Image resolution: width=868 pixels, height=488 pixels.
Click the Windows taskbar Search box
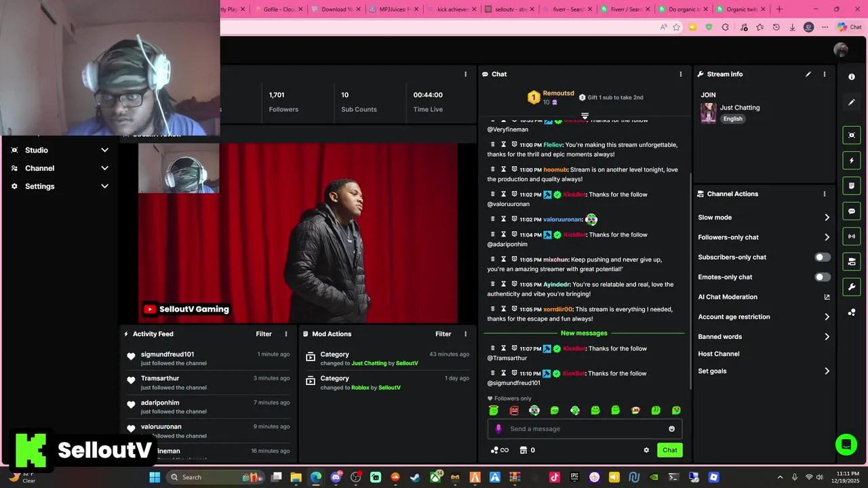pos(216,477)
